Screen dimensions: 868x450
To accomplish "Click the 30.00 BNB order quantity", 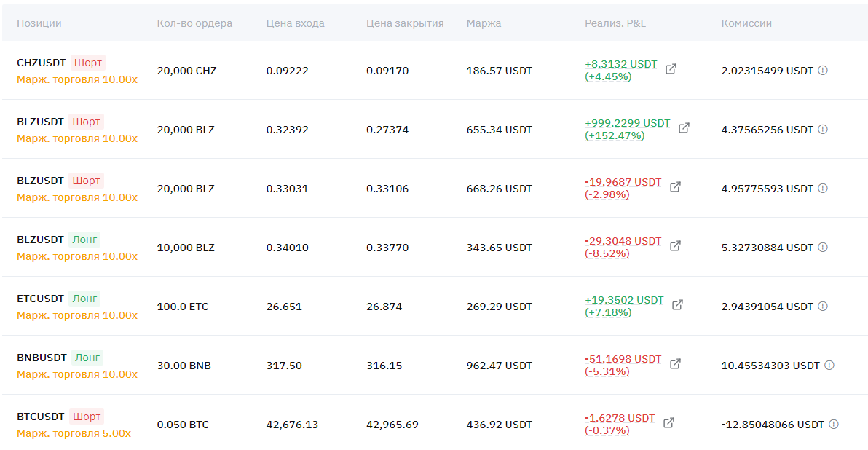I will pos(184,366).
